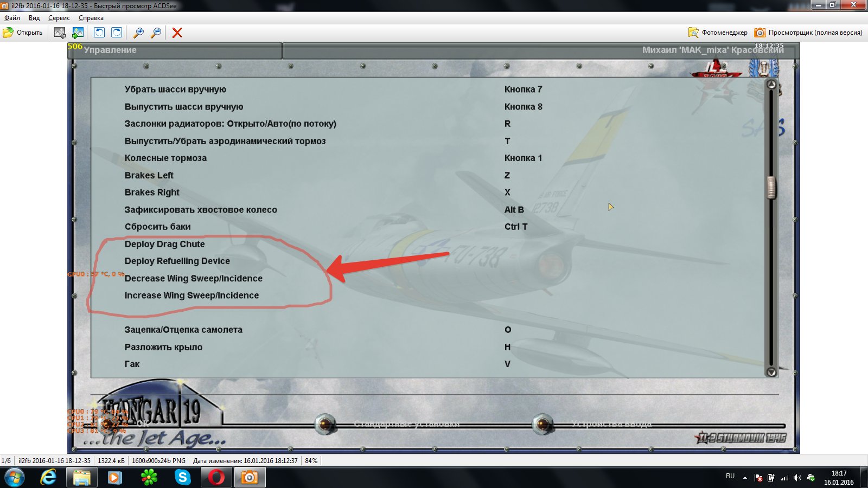Select 'Зафиксировать хвостовое колесо' row
Image resolution: width=868 pixels, height=488 pixels.
201,210
